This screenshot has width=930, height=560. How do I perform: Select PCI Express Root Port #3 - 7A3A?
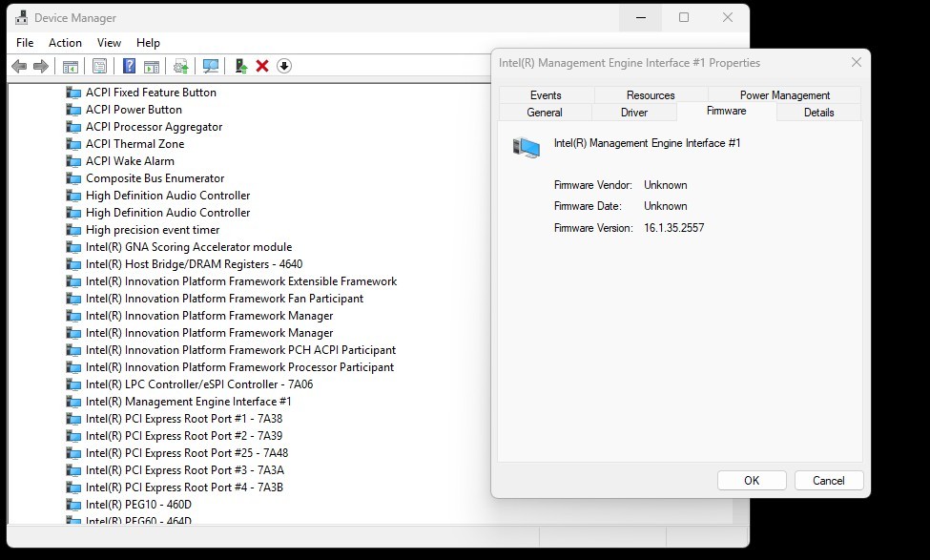coord(184,470)
